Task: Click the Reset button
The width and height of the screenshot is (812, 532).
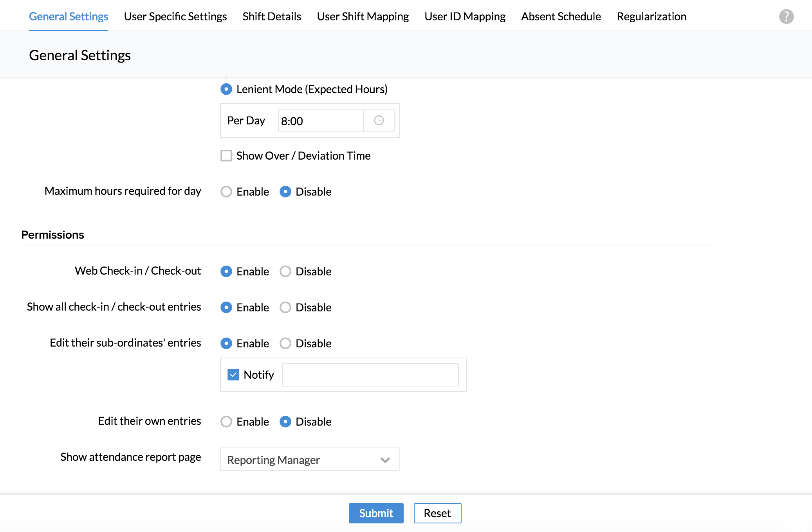Action: [x=437, y=513]
